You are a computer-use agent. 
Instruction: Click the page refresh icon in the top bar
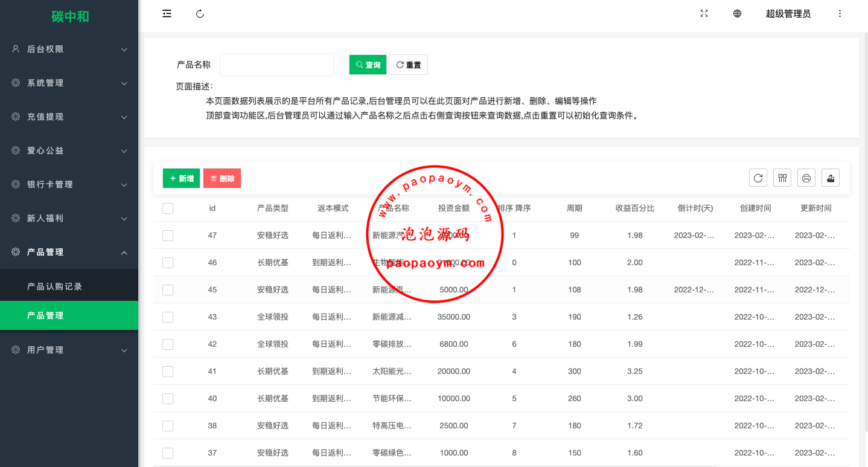(200, 14)
